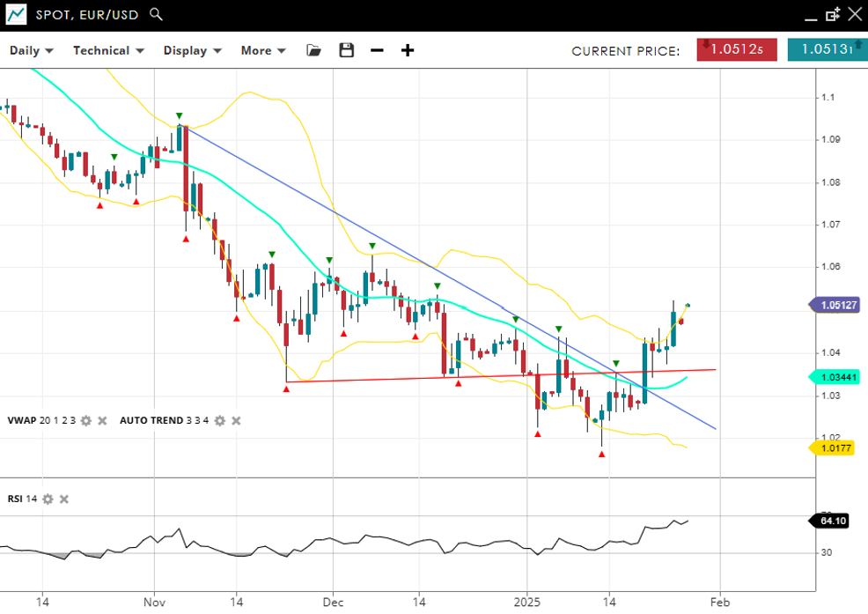868x614 pixels.
Task: Zoom in the chart with plus icon
Action: 408,50
